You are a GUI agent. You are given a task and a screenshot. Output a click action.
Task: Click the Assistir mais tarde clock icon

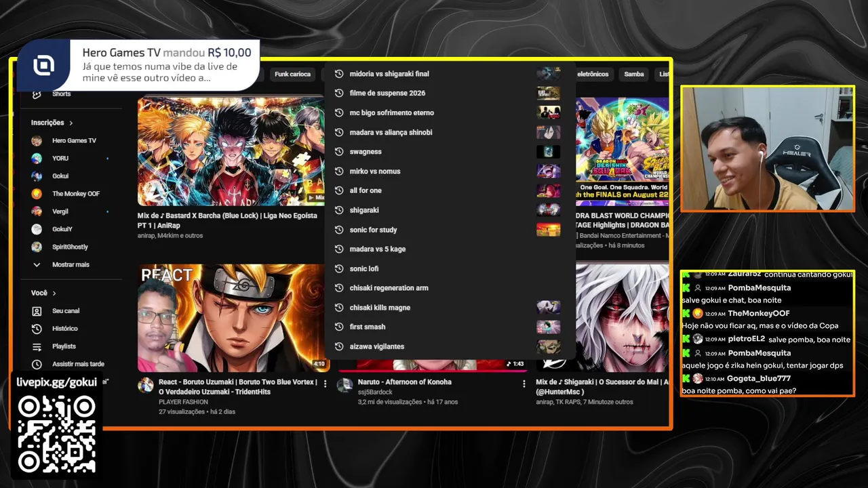(37, 364)
